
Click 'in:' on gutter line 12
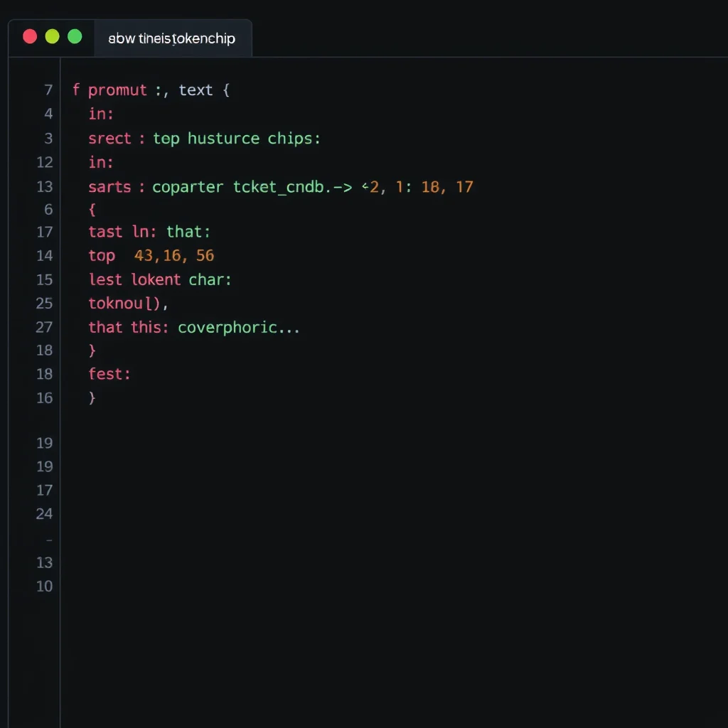click(x=101, y=163)
